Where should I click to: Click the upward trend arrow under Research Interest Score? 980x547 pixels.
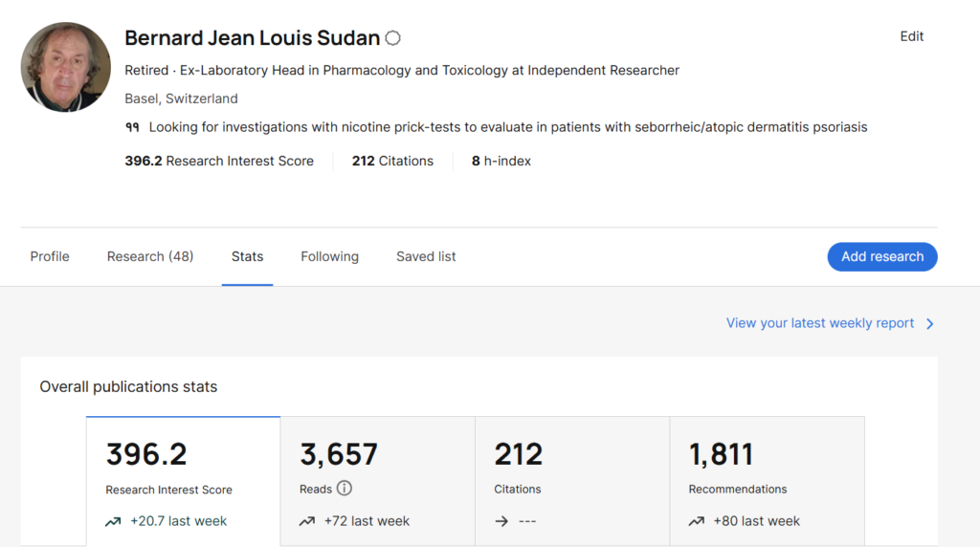114,521
